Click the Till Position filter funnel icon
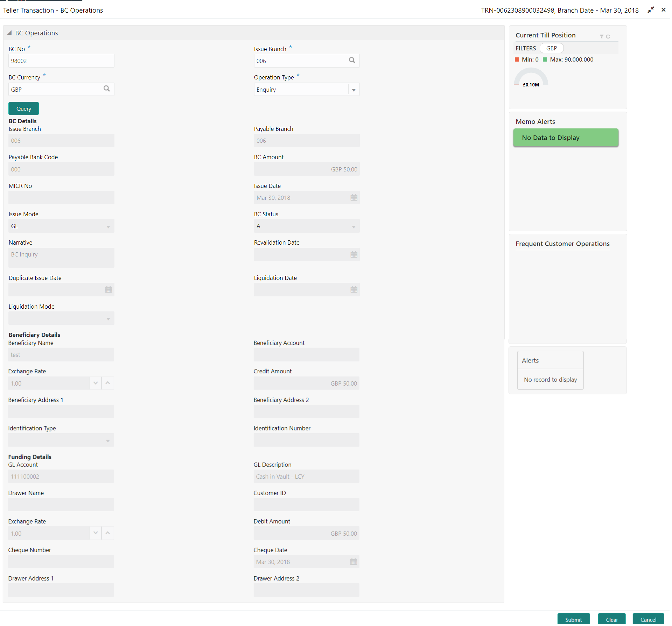Screen dimensions: 672x626 601,36
